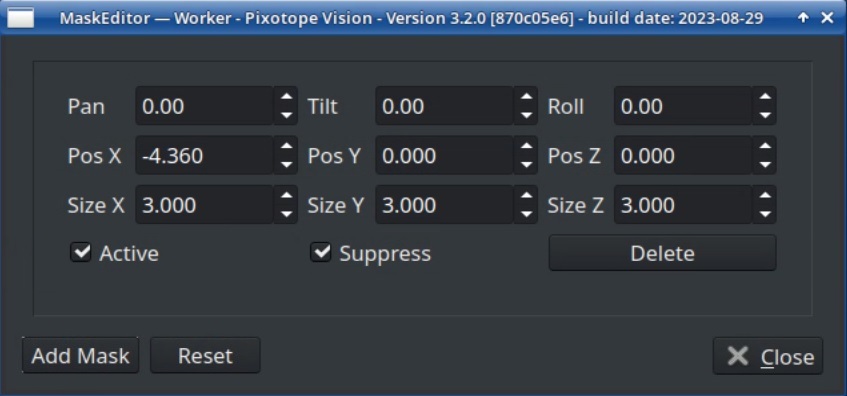The image size is (847, 396).
Task: Decrease Pos Z using the down arrow
Action: click(765, 165)
